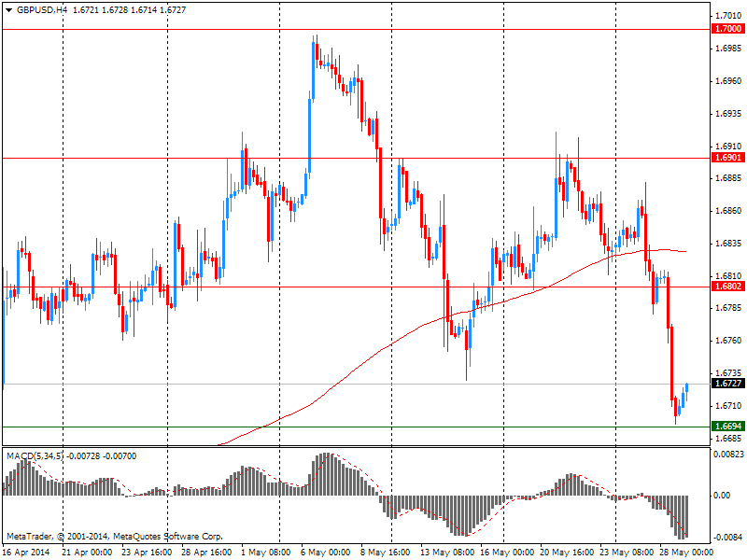Select the 1.6760 price scale value
The height and width of the screenshot is (560, 747).
(728, 340)
